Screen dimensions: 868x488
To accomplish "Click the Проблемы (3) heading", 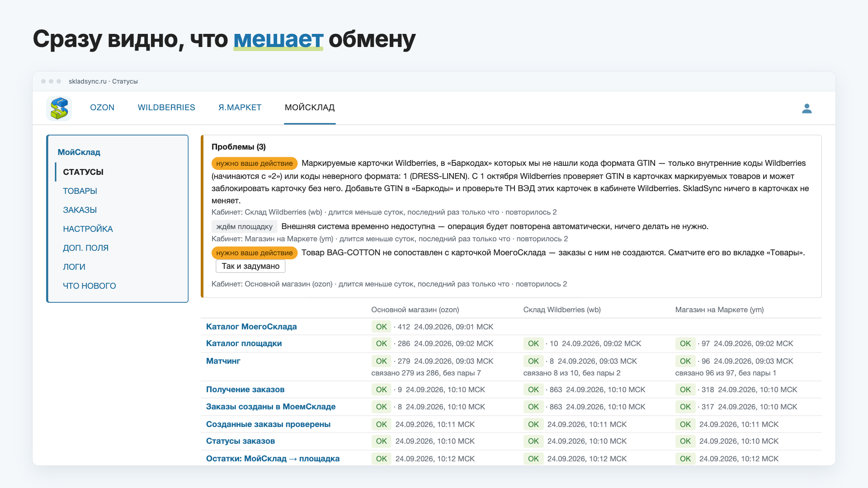I will pyautogui.click(x=239, y=147).
